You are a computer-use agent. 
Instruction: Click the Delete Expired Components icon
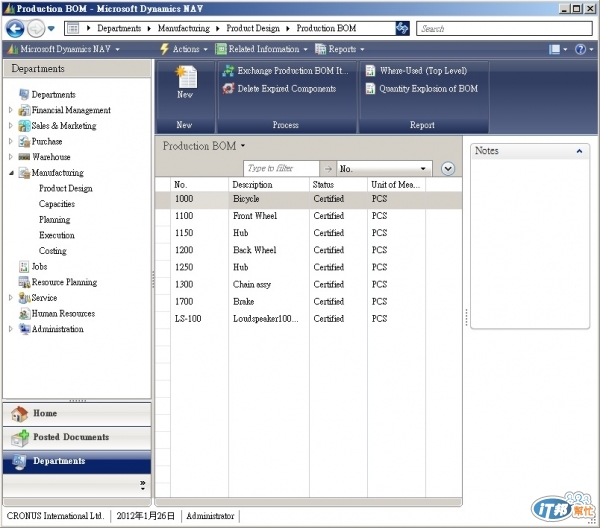tap(228, 89)
